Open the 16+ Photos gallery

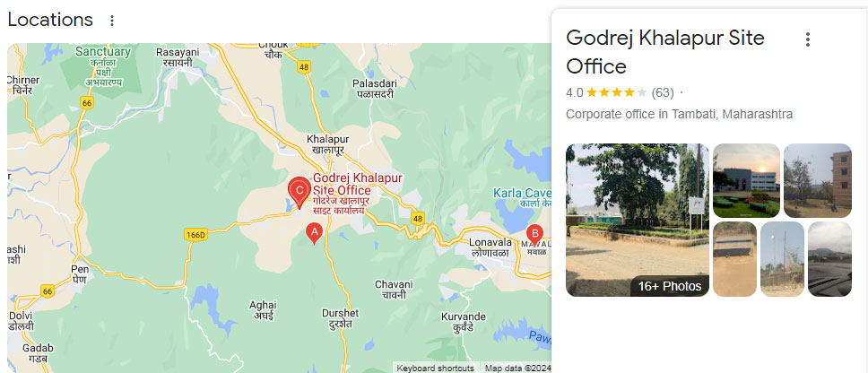pos(669,286)
